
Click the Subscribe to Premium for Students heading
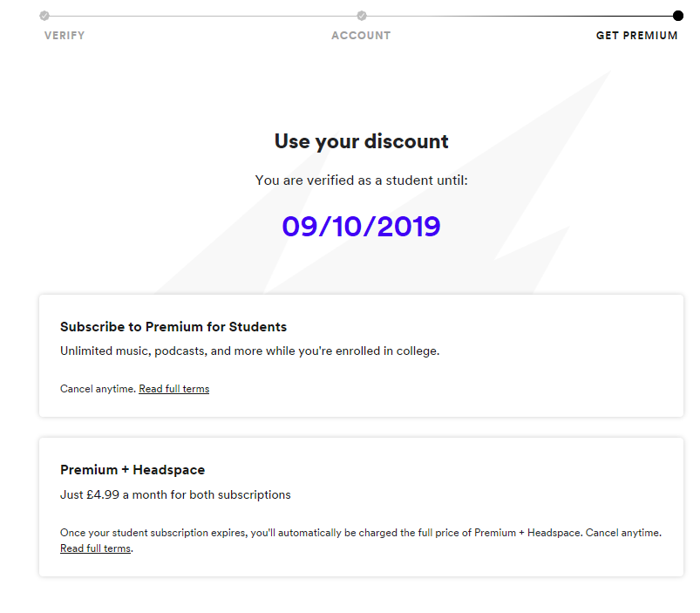173,327
